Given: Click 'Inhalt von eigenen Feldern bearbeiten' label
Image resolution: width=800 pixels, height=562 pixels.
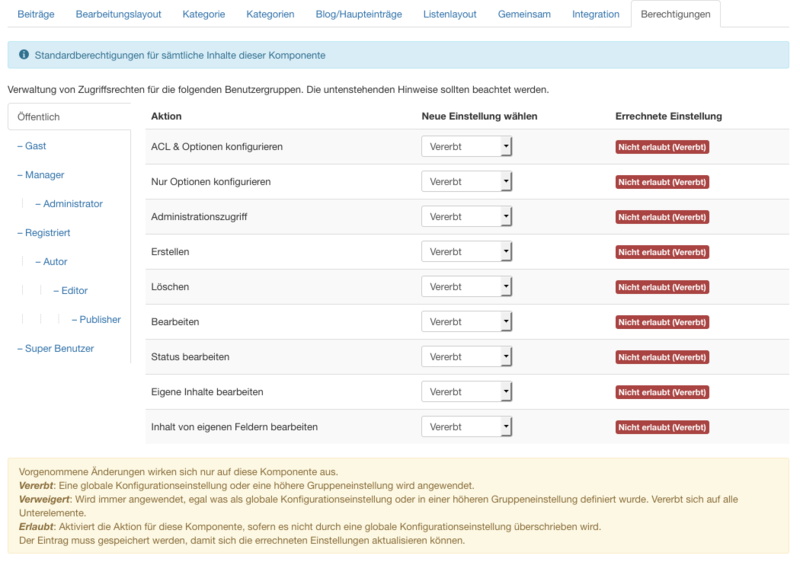Looking at the screenshot, I should (234, 427).
